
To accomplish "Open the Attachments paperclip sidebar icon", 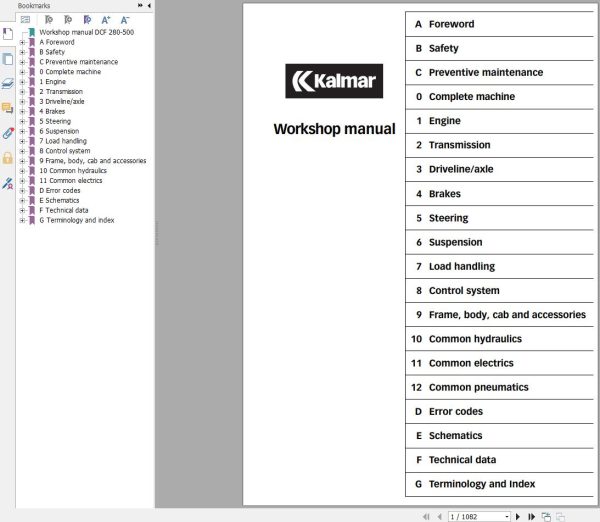I will coord(8,133).
